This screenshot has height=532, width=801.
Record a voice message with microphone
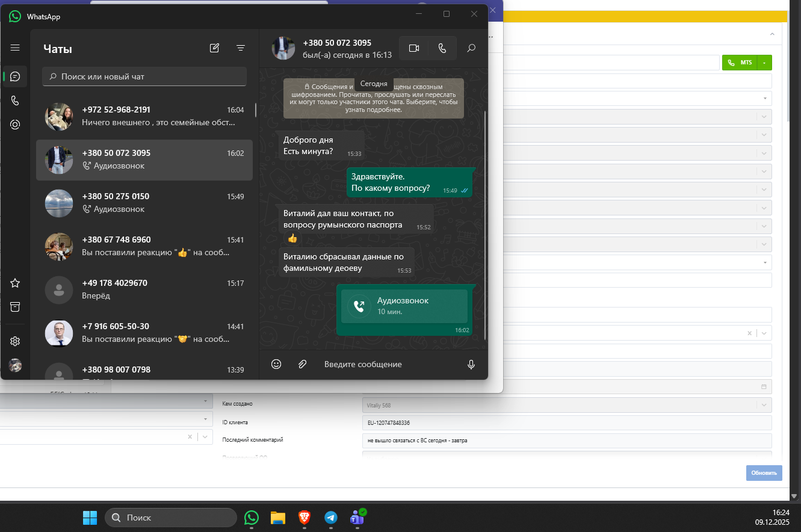point(471,364)
